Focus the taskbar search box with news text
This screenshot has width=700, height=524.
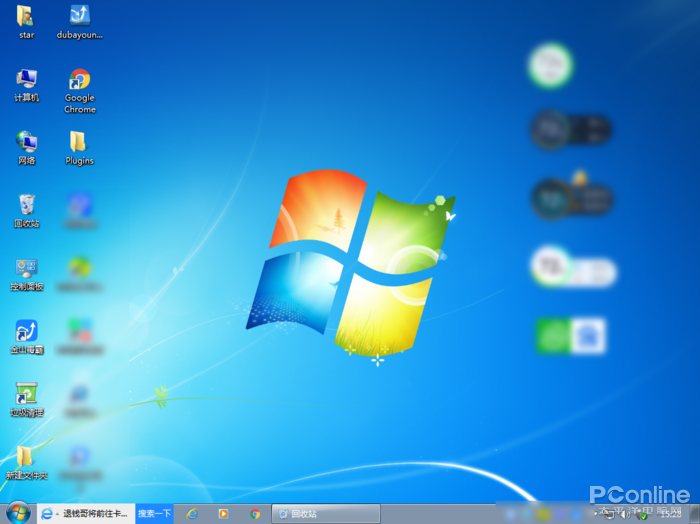point(95,514)
